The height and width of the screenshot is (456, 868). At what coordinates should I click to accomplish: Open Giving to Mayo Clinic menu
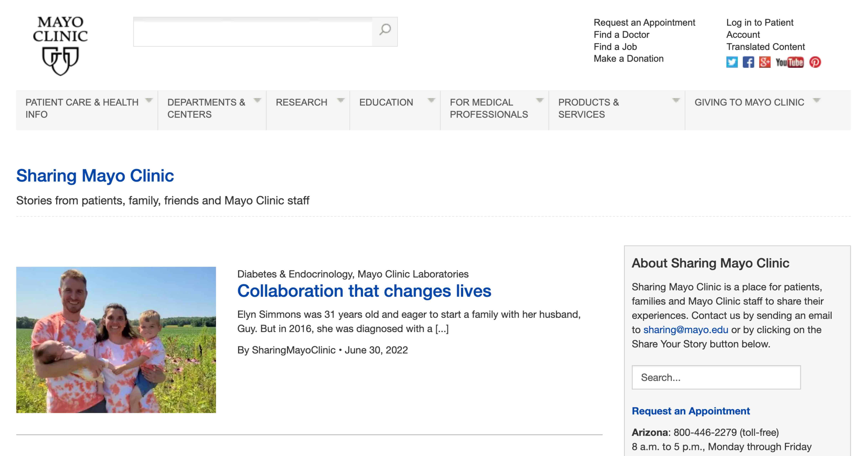[749, 102]
